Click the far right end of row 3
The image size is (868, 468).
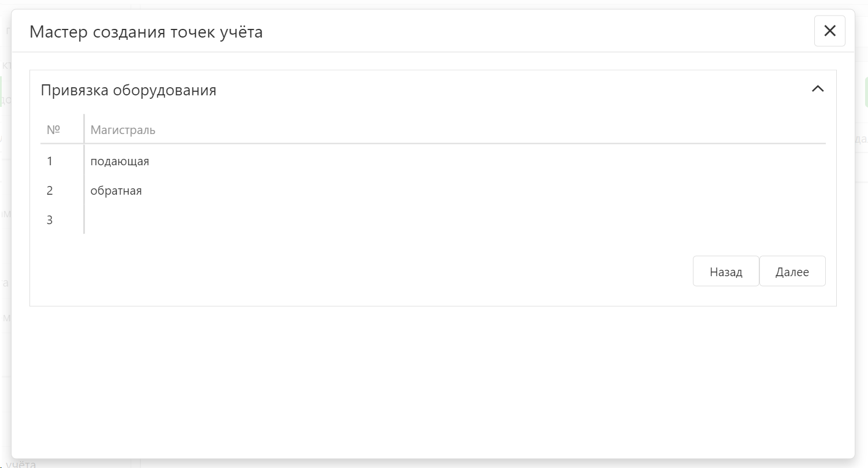point(815,220)
